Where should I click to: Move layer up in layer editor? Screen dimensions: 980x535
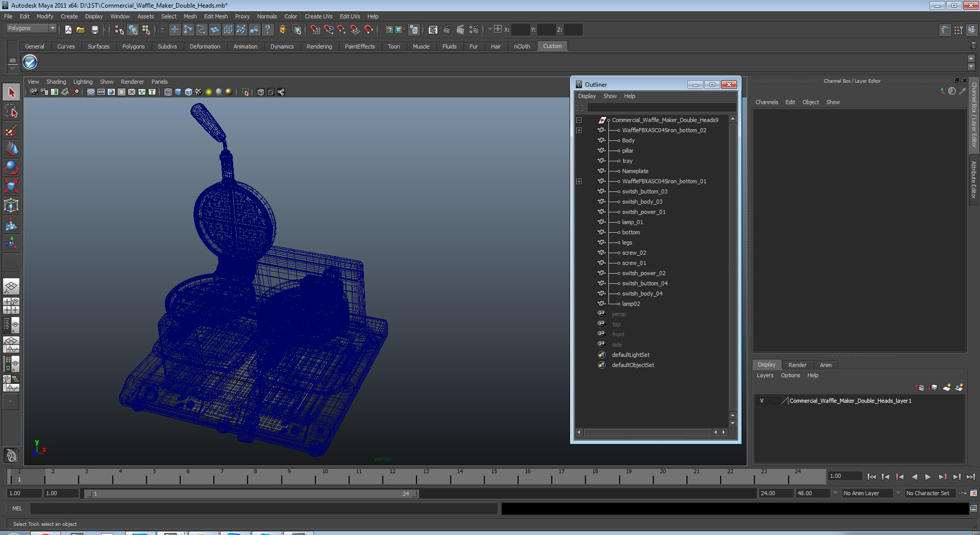click(x=921, y=387)
